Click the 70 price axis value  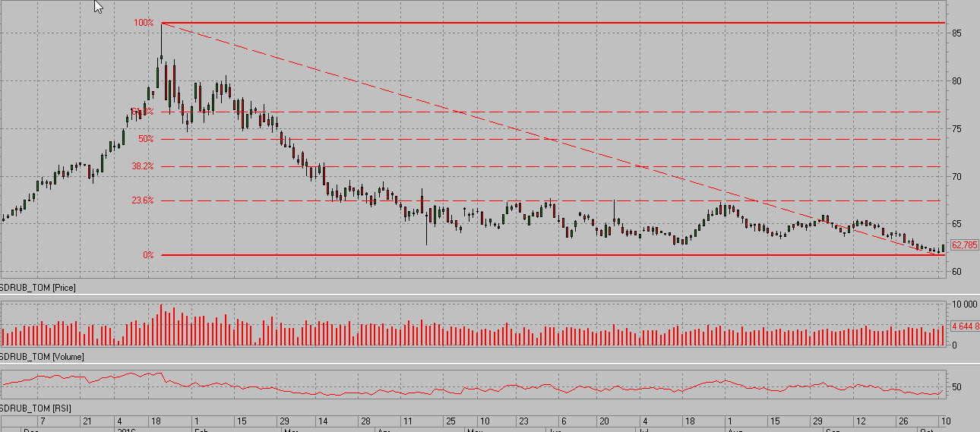point(956,177)
